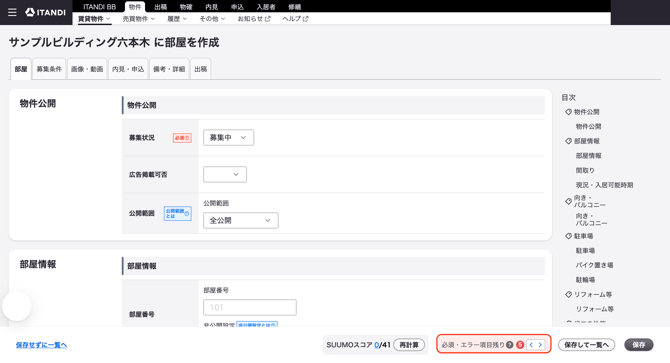Click the dark 保存 button

pos(639,345)
